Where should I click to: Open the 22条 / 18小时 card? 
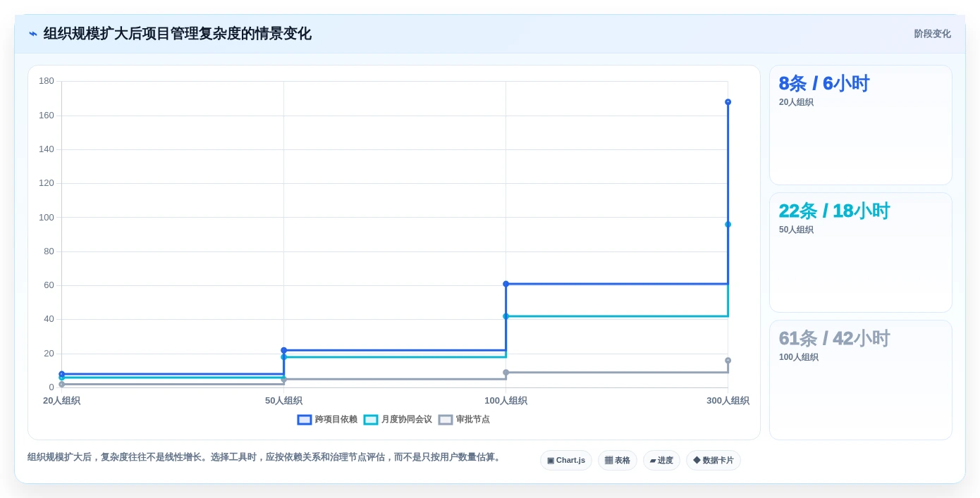click(861, 253)
